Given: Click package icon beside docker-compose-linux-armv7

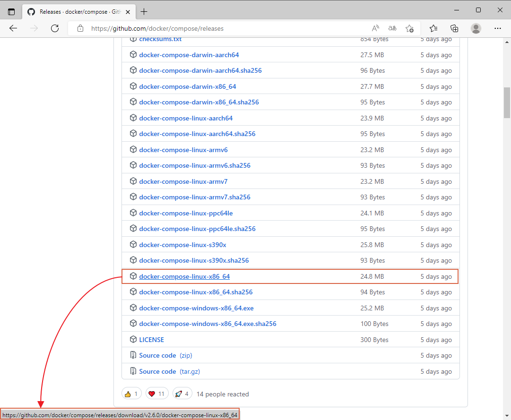Looking at the screenshot, I should pyautogui.click(x=133, y=181).
